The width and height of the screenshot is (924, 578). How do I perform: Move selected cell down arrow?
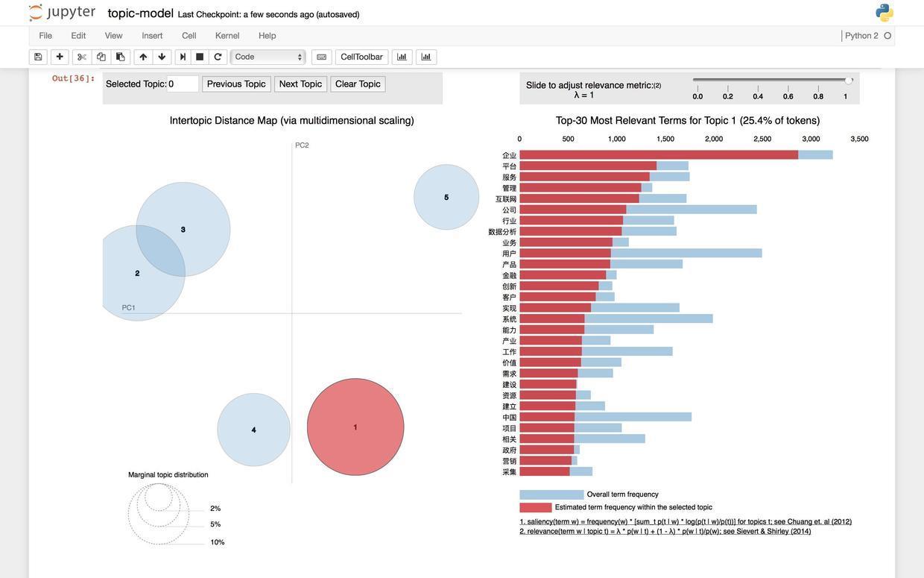click(x=162, y=57)
